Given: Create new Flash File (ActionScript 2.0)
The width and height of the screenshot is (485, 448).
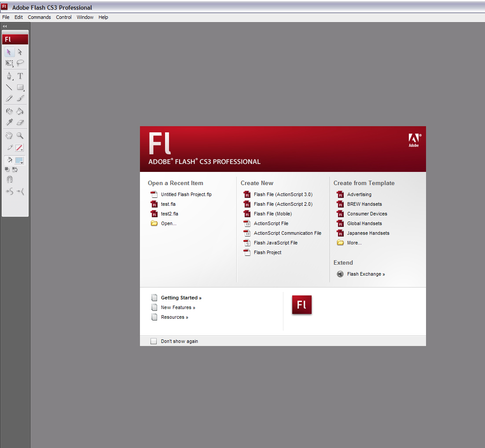Looking at the screenshot, I should [x=278, y=204].
